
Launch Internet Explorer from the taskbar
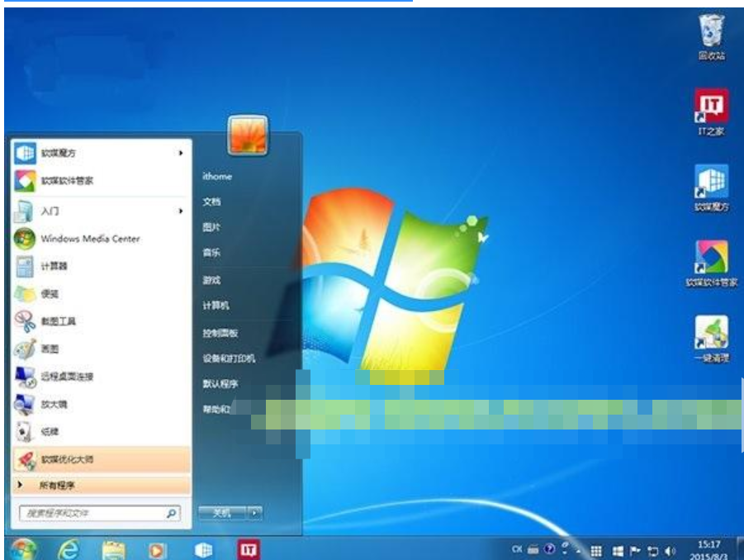tap(69, 550)
